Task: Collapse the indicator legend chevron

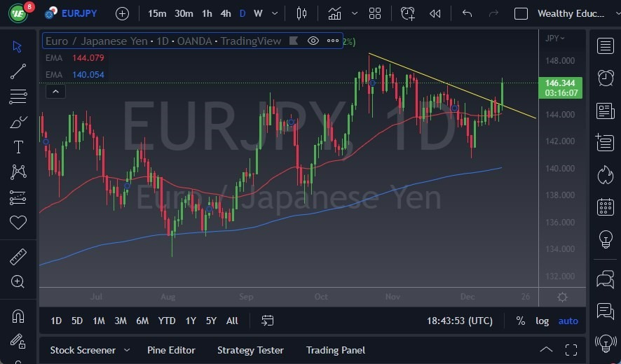Action: [56, 92]
